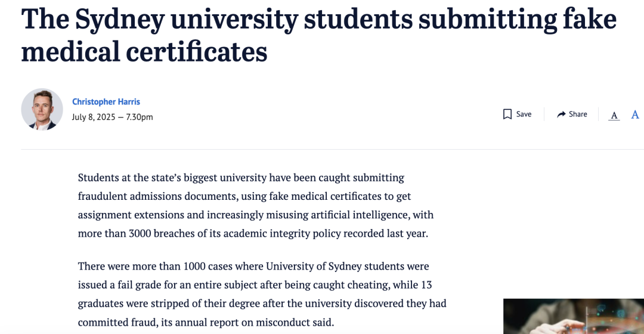Click the July 8, 2025 publication date
This screenshot has height=334, width=644.
coord(94,117)
